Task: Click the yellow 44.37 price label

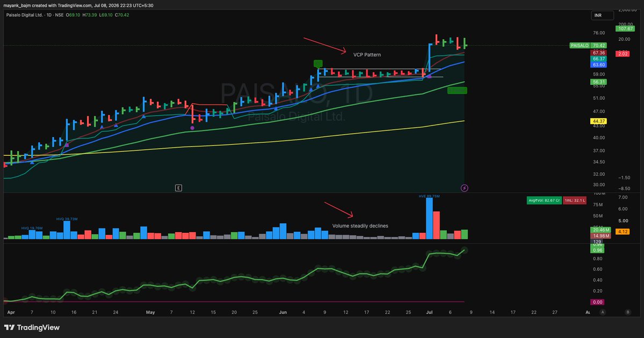Action: pyautogui.click(x=599, y=121)
